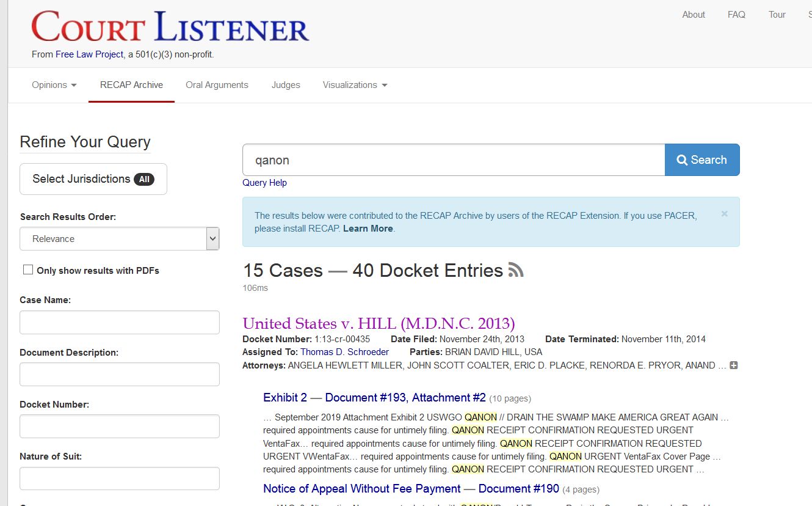Image resolution: width=812 pixels, height=506 pixels.
Task: Open the Tour link
Action: tap(777, 15)
